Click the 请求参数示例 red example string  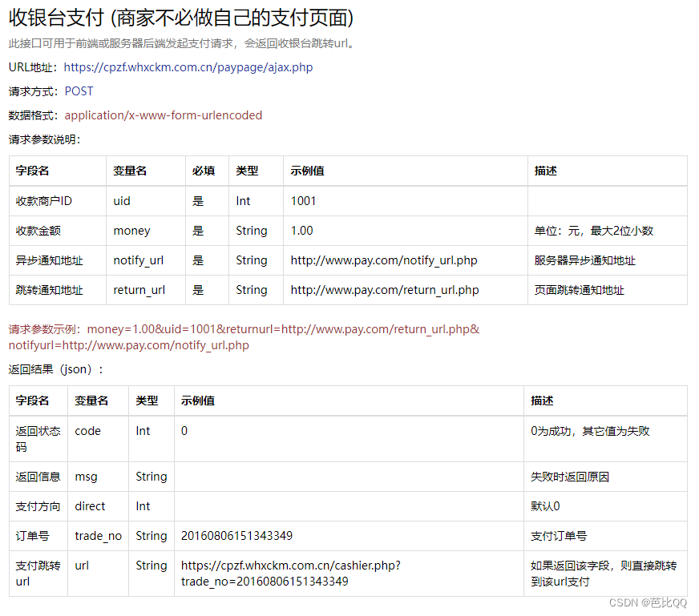(x=244, y=337)
